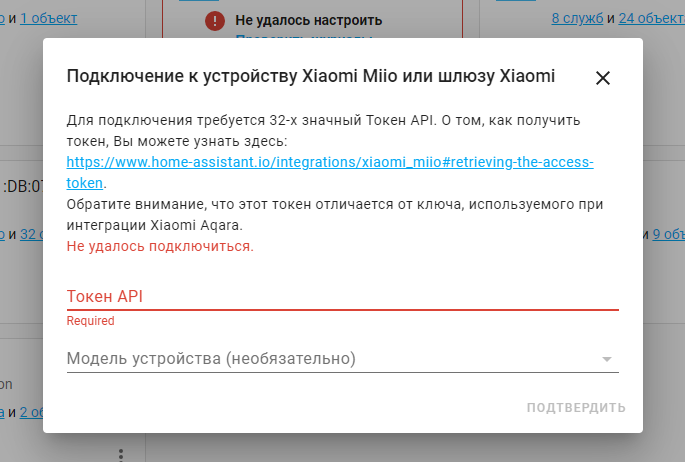
Task: Open the 9 объектов link behind dialog
Action: tap(668, 234)
